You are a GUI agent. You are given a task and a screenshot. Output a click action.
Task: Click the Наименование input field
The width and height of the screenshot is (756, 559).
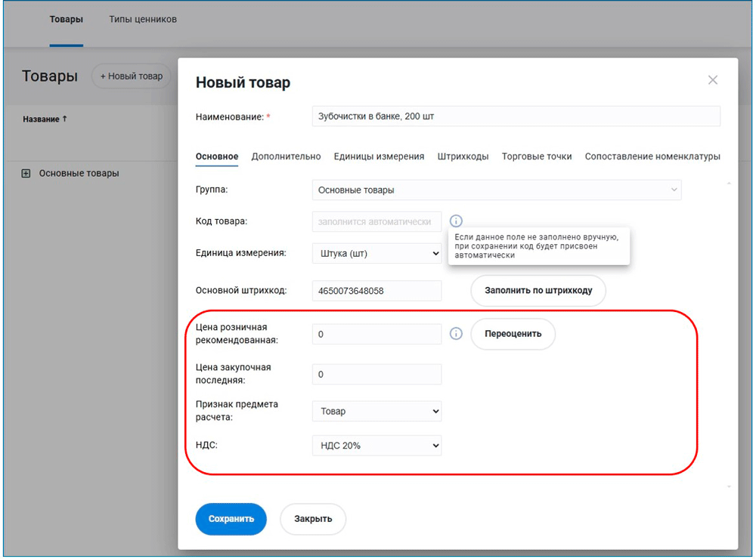(x=516, y=116)
